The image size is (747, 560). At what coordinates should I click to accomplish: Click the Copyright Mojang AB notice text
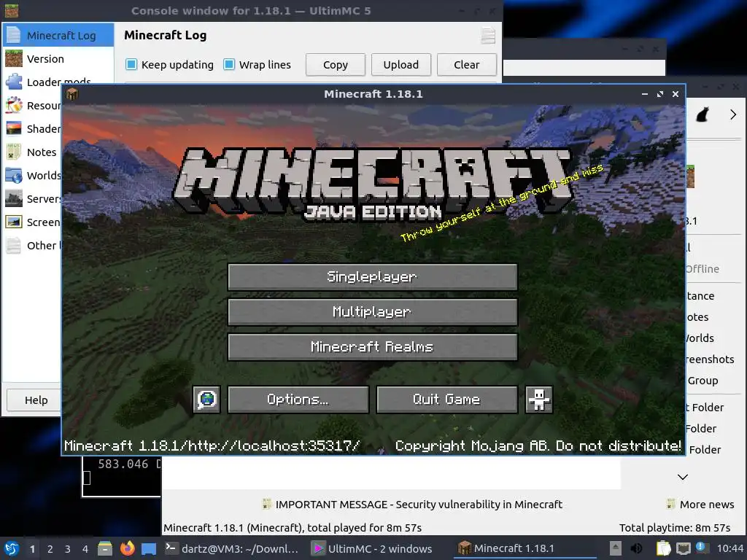(538, 446)
